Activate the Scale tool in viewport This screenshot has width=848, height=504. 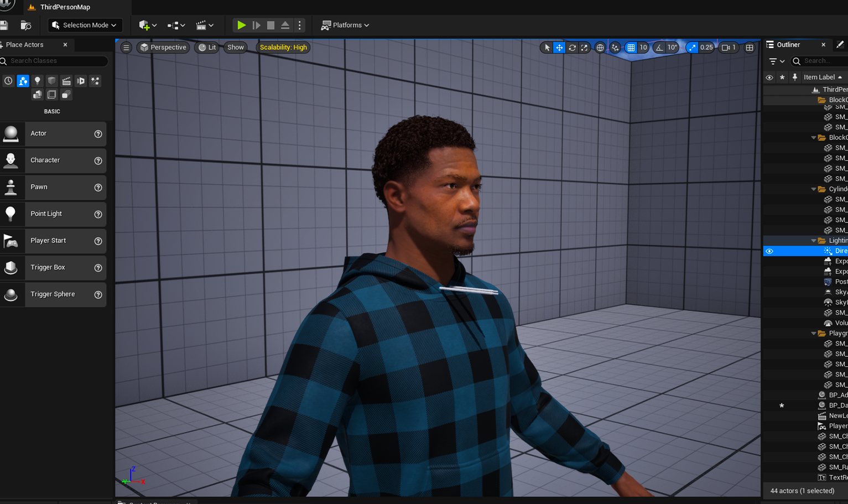coord(584,48)
